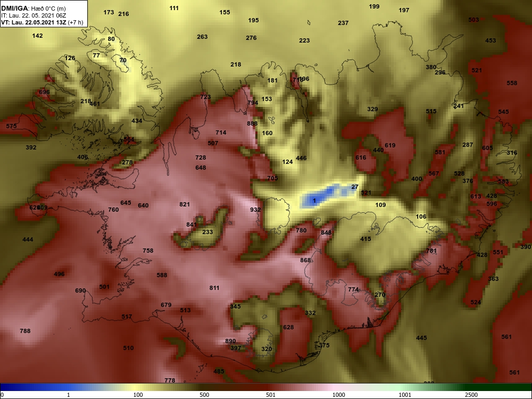Click the map value '503'
The image size is (532, 399).
473,20
